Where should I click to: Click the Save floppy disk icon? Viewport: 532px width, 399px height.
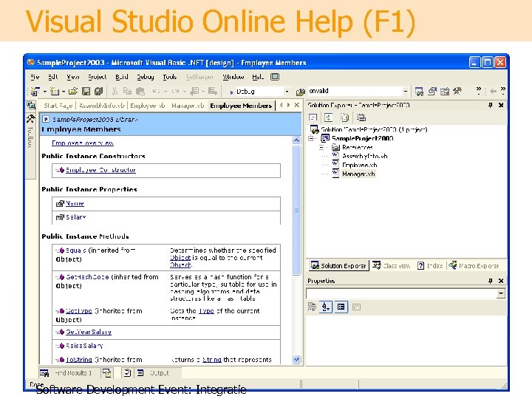(x=86, y=92)
